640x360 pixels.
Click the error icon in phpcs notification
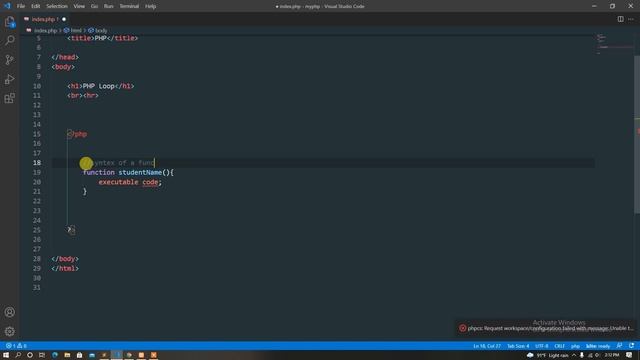(462, 328)
